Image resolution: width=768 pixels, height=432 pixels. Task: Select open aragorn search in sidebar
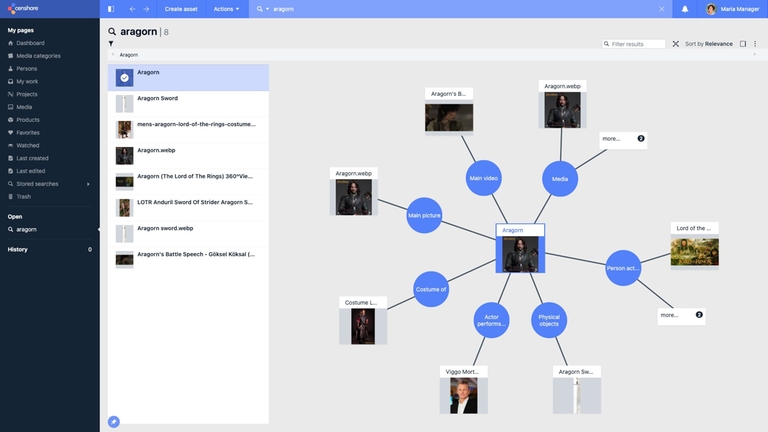tap(26, 229)
